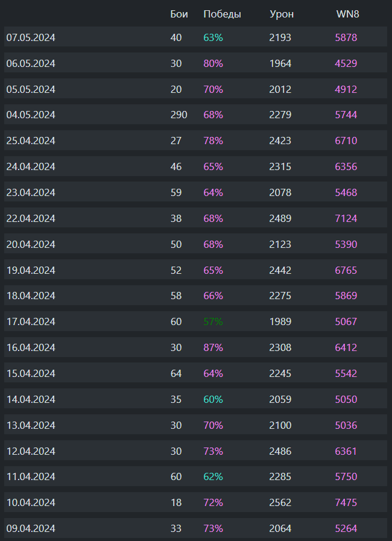
Task: Select the 22.04.2024 date entry
Action: pyautogui.click(x=31, y=218)
